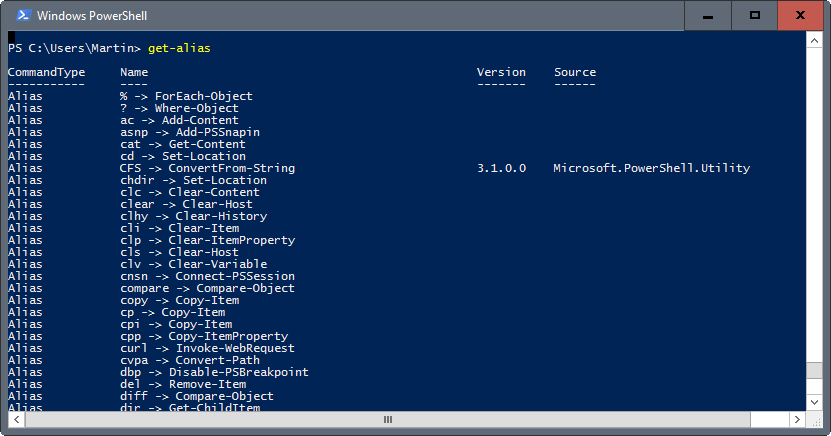831x436 pixels.
Task: Click the '3.1.0.0' version value
Action: click(x=501, y=168)
